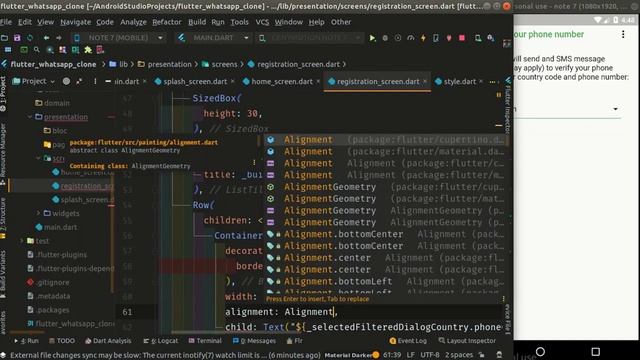
Task: Open the NOTE 7 (MOBILE) device dropdown
Action: pyautogui.click(x=119, y=38)
